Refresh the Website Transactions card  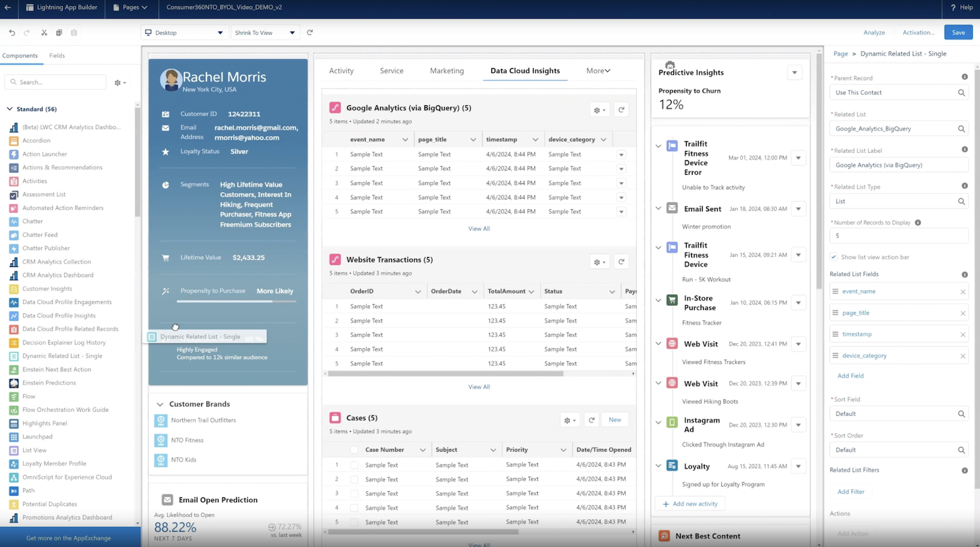[621, 262]
